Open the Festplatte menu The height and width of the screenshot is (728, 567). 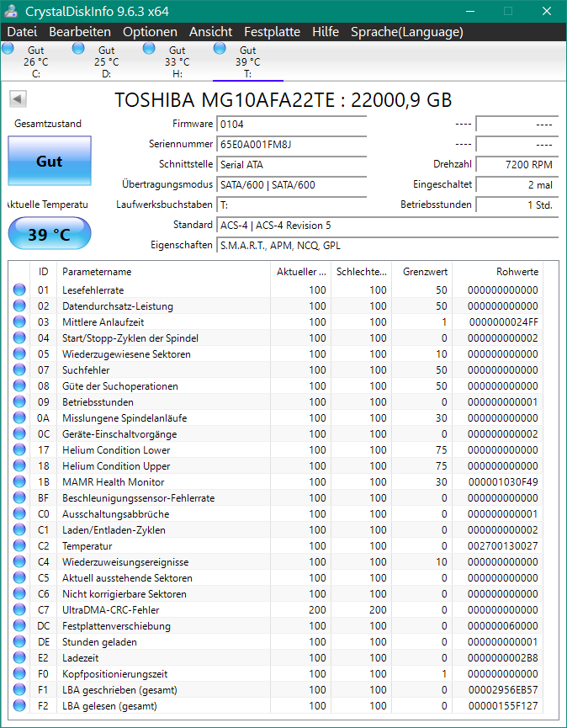coord(272,32)
